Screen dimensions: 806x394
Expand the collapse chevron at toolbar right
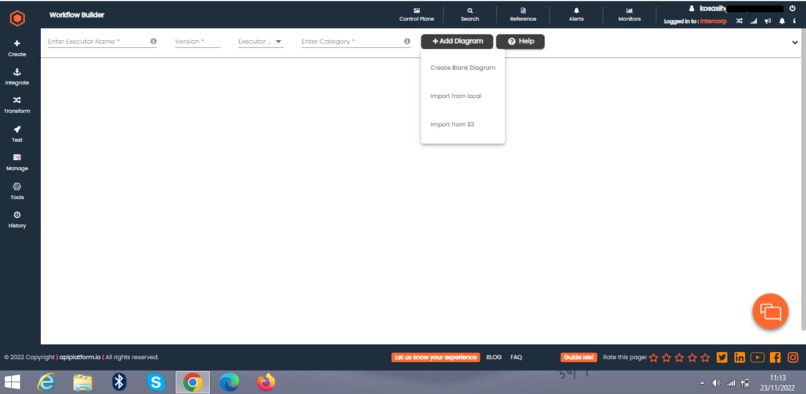pos(795,43)
